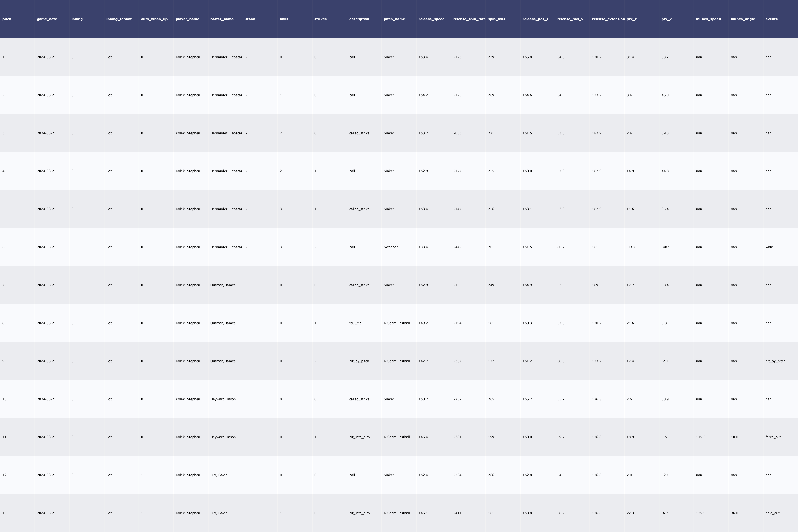Click the pitch_name column header
This screenshot has width=798, height=532.
point(394,19)
